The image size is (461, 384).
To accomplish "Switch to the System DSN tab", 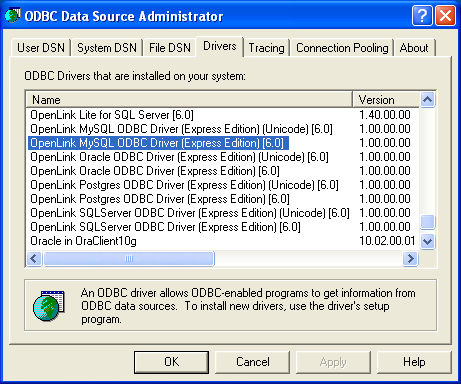I will (x=107, y=48).
